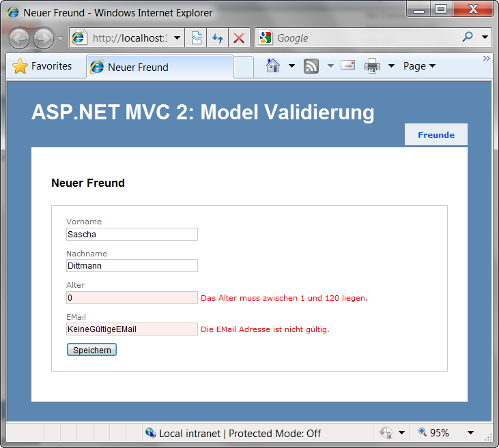Open the Freunde navigation tab
Screen dimensions: 499x448
[x=436, y=135]
